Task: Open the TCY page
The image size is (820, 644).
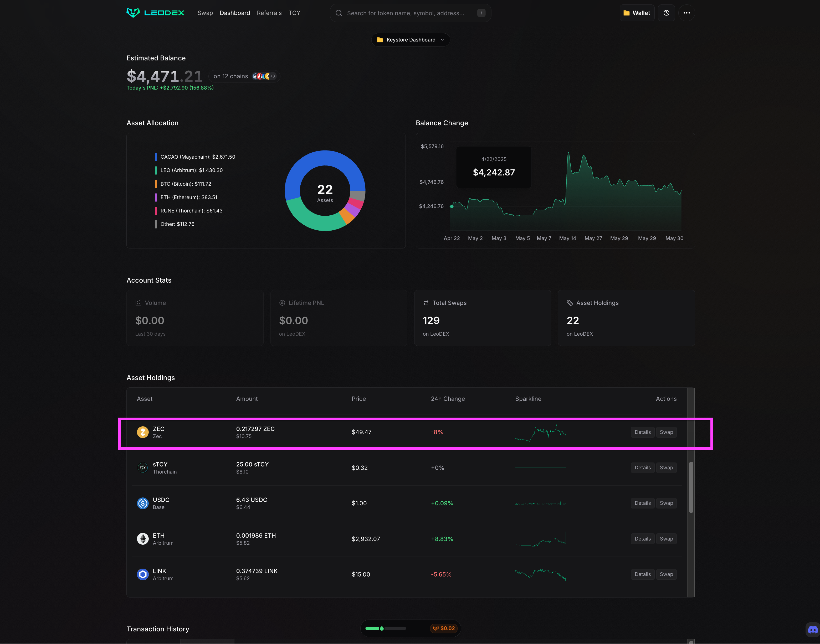Action: tap(294, 13)
